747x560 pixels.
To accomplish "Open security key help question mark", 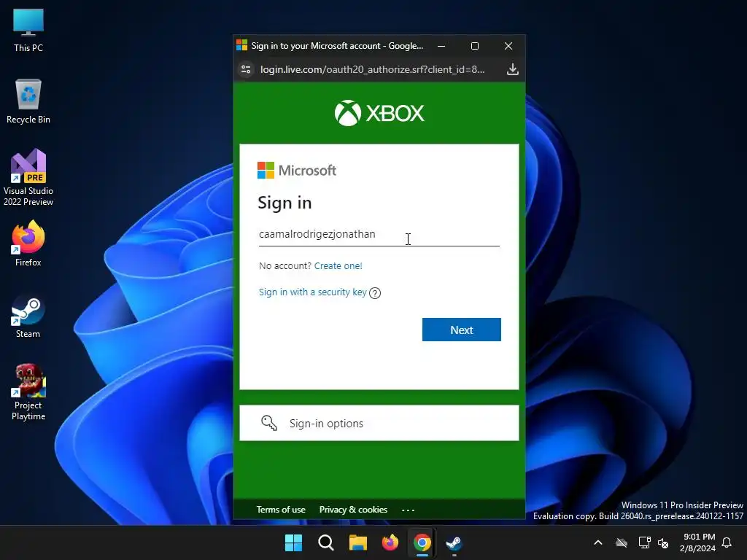I will click(x=375, y=293).
